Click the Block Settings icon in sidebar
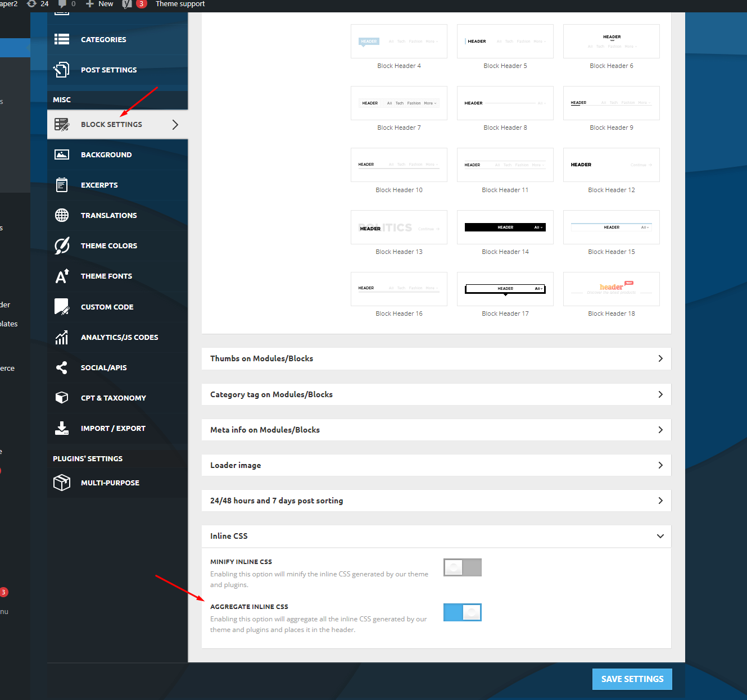This screenshot has height=700, width=747. point(62,124)
